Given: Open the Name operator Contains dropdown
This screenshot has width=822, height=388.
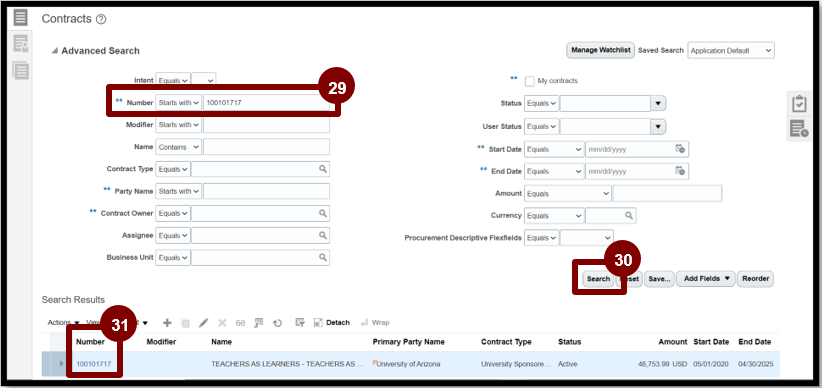Looking at the screenshot, I should point(179,147).
